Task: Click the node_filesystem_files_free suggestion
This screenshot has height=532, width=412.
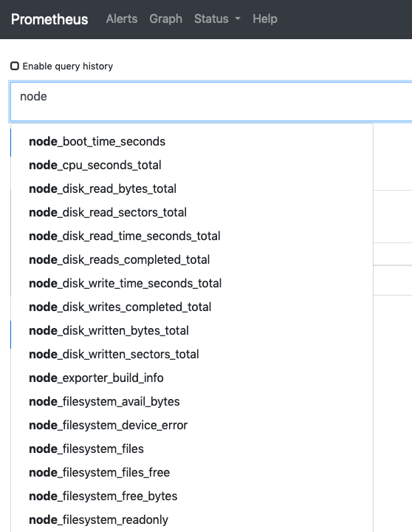Action: coord(192,472)
